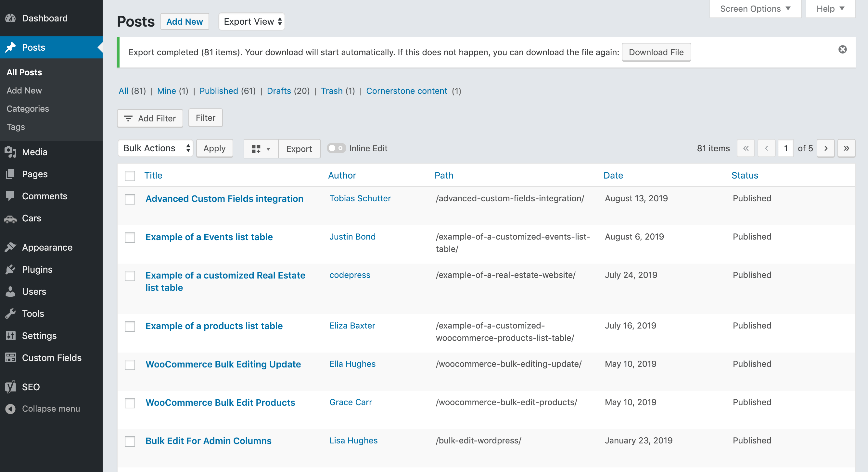The height and width of the screenshot is (472, 868).
Task: Click the Dashboard gauge icon
Action: [x=10, y=18]
